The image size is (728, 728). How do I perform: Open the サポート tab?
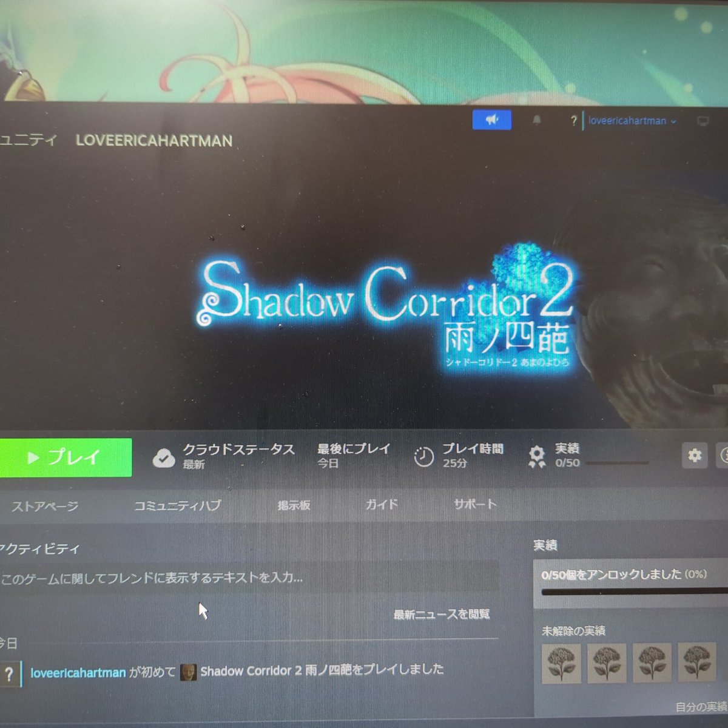point(475,504)
